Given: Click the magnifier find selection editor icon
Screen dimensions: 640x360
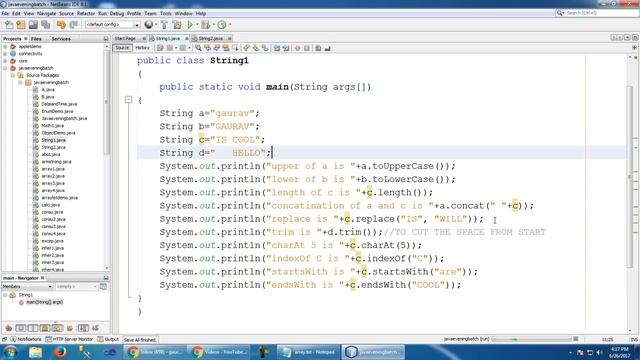Looking at the screenshot, I should [x=198, y=48].
